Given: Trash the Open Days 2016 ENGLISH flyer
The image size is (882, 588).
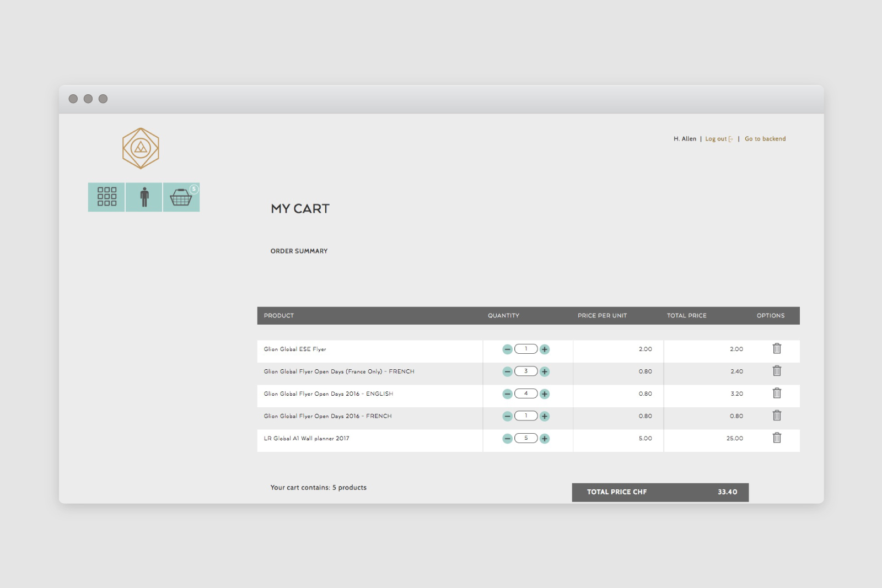Looking at the screenshot, I should (x=777, y=393).
